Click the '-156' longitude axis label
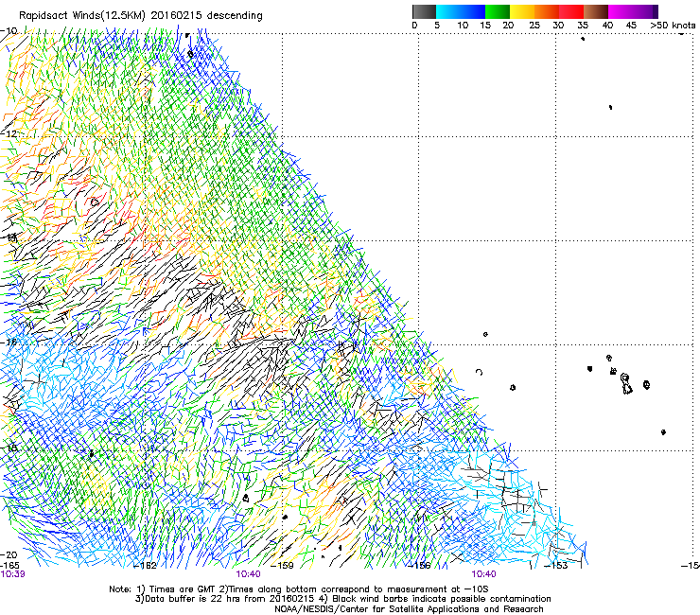This screenshot has width=700, height=615. (420, 566)
